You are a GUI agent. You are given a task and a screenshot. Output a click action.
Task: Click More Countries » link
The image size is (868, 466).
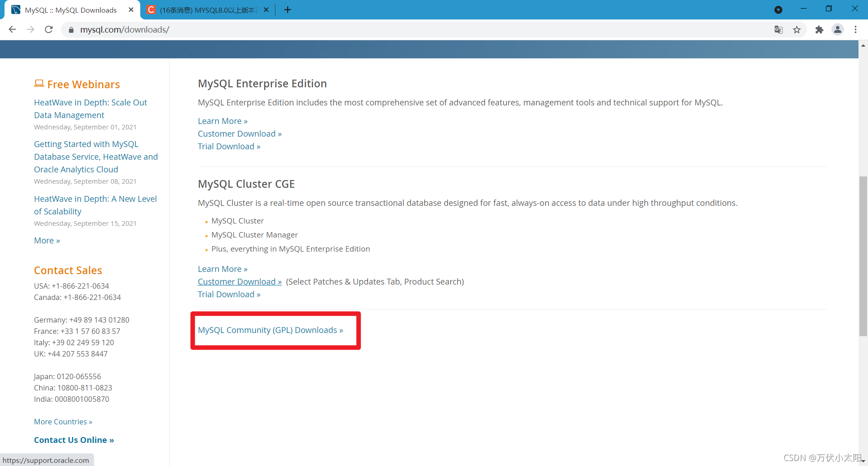63,422
